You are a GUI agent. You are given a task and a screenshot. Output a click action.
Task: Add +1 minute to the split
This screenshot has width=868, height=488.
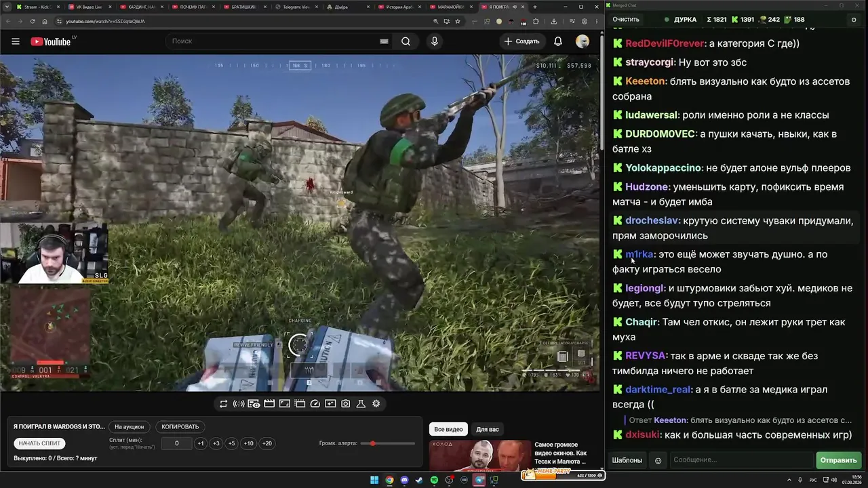[201, 444]
